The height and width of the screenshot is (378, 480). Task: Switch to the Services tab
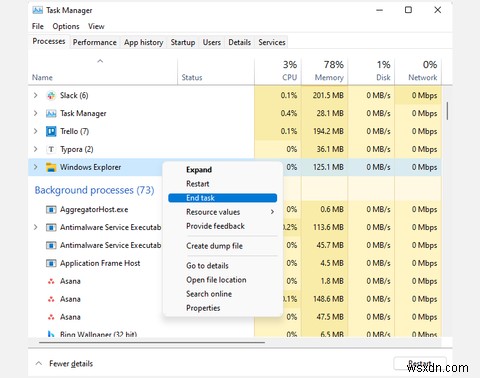coord(272,42)
